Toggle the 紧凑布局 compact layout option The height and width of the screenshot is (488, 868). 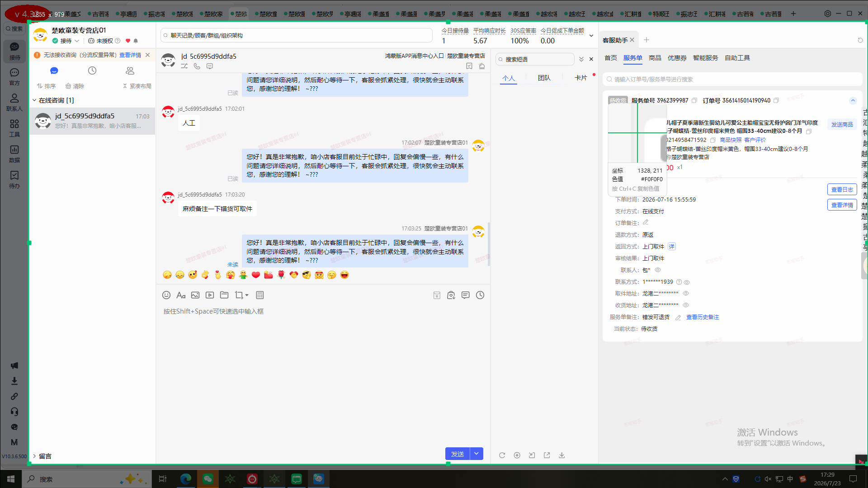pos(137,86)
